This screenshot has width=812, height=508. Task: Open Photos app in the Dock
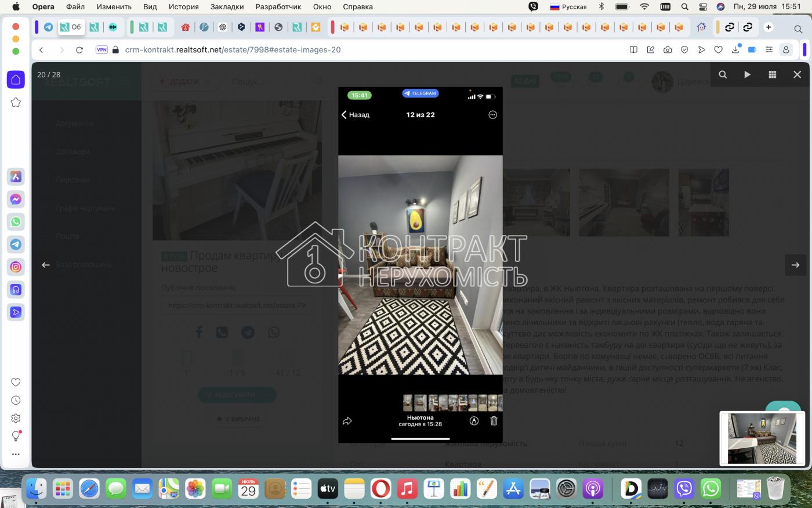tap(195, 489)
